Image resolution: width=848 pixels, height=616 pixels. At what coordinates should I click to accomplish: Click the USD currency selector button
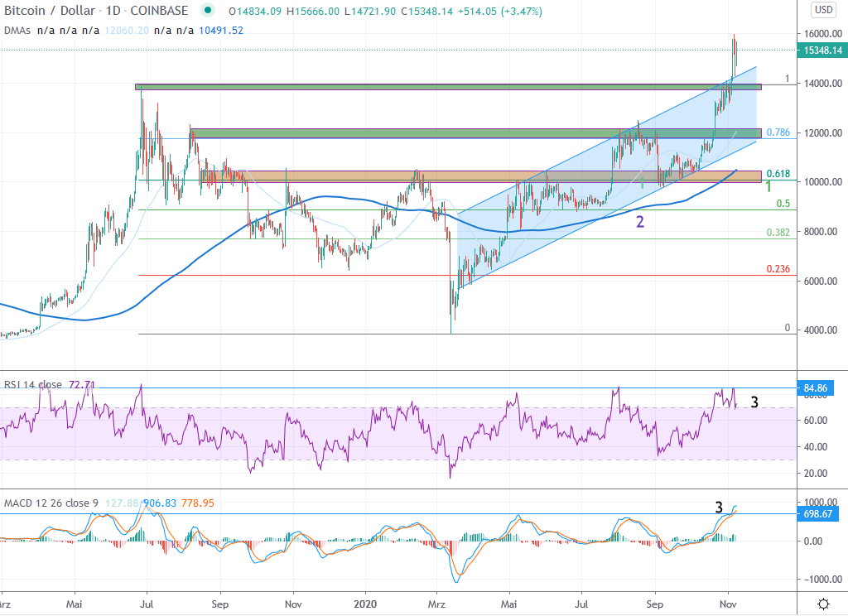[x=824, y=10]
